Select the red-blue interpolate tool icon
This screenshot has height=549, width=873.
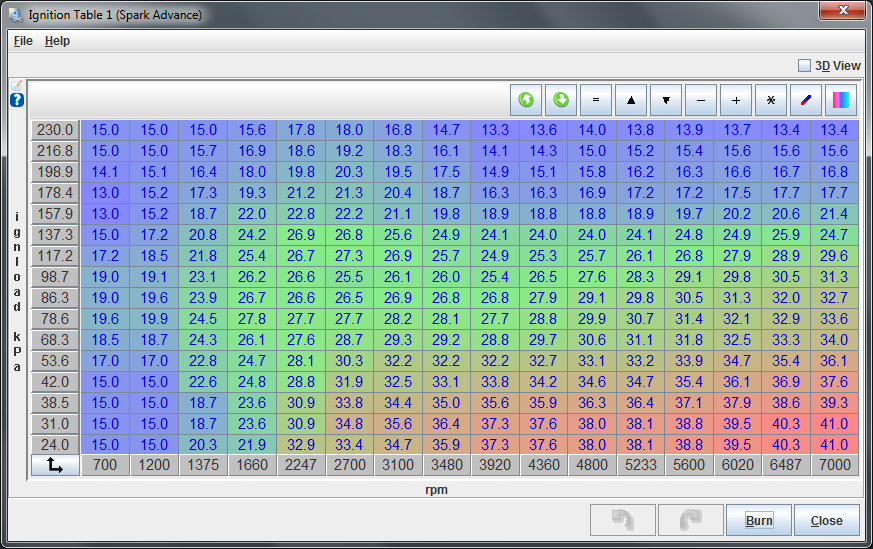[x=806, y=100]
